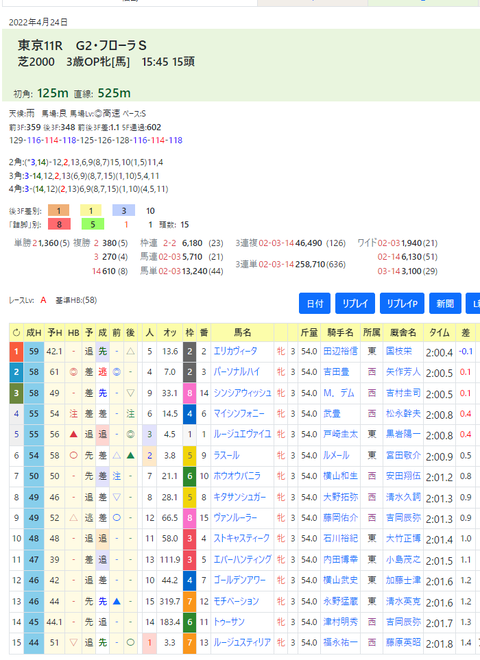This screenshot has width=480, height=660.
Task: Open trainer 国枝栄 link
Action: tap(399, 351)
